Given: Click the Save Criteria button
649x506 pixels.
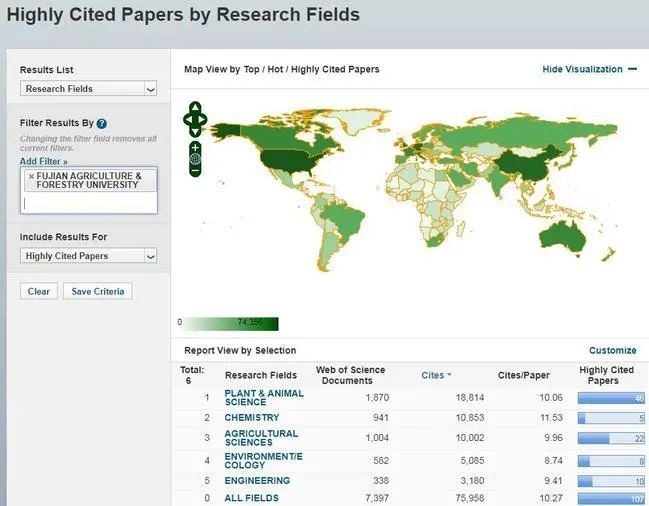Looking at the screenshot, I should pos(98,291).
